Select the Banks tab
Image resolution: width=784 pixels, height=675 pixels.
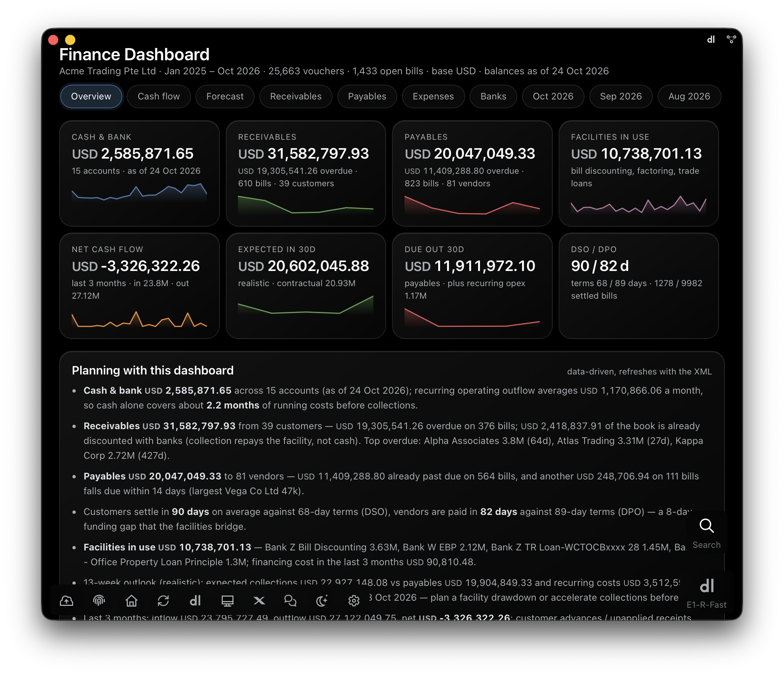(493, 96)
